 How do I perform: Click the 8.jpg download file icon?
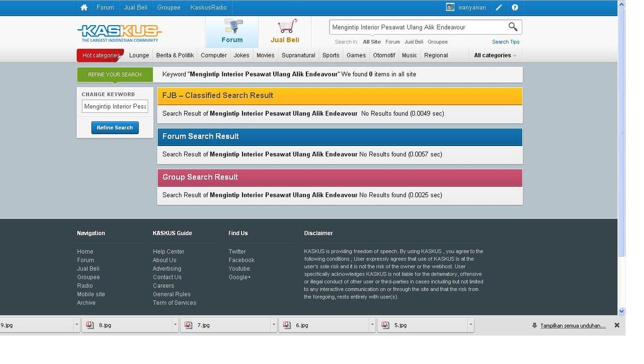(x=90, y=325)
